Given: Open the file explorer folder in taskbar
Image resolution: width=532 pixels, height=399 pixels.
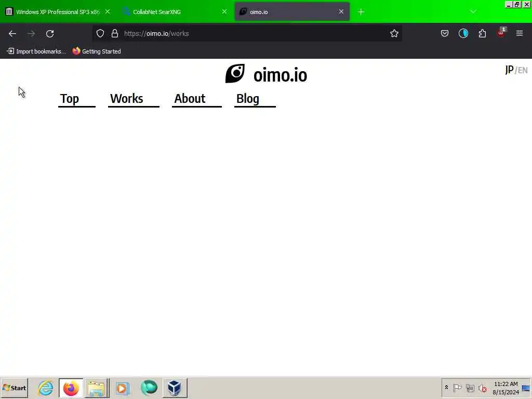Looking at the screenshot, I should [96, 388].
